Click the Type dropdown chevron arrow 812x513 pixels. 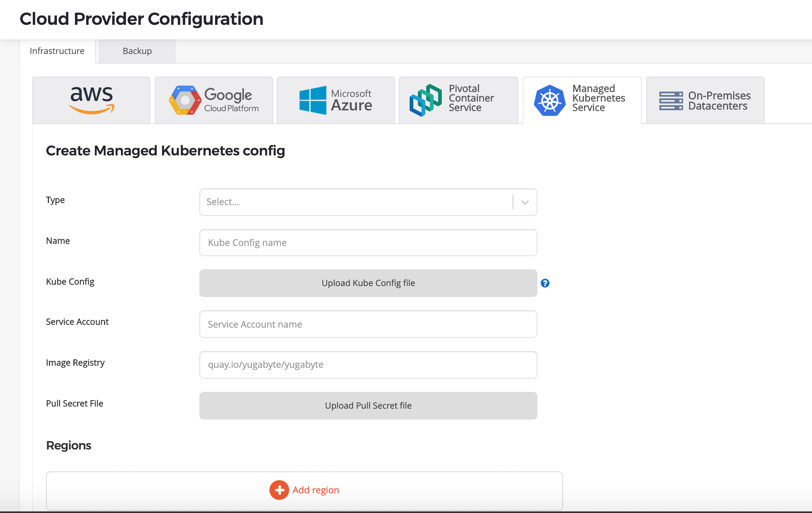point(525,202)
